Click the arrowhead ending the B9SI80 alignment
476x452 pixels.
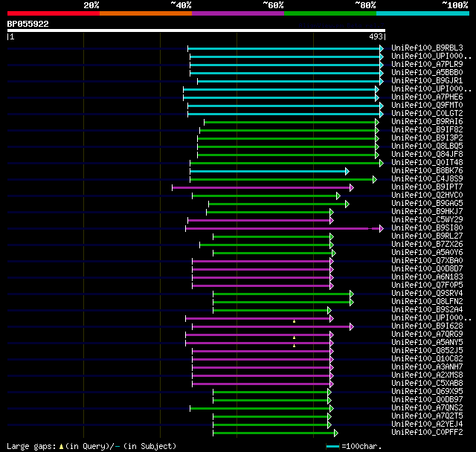(382, 229)
